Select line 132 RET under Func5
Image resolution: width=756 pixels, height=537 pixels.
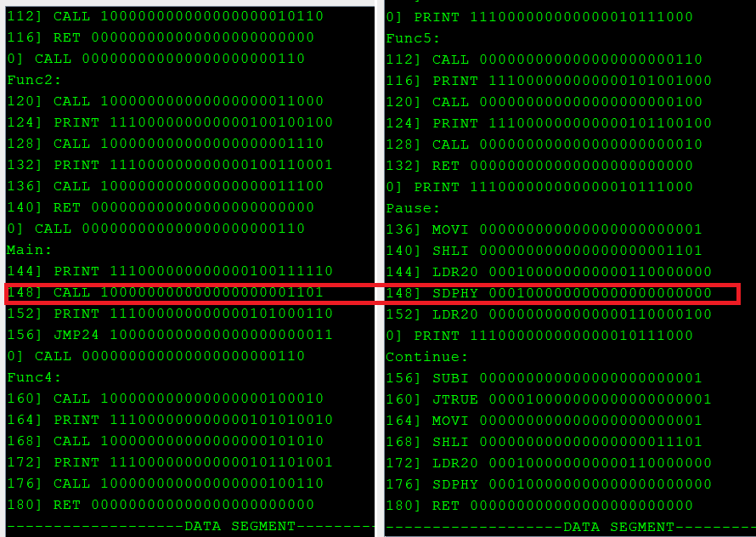(539, 166)
